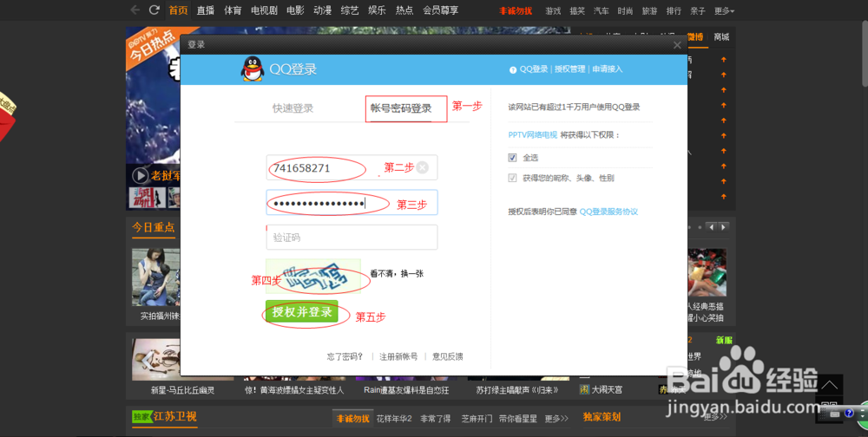Click the back-to-top arrow button
The image size is (868, 437).
pos(829,384)
